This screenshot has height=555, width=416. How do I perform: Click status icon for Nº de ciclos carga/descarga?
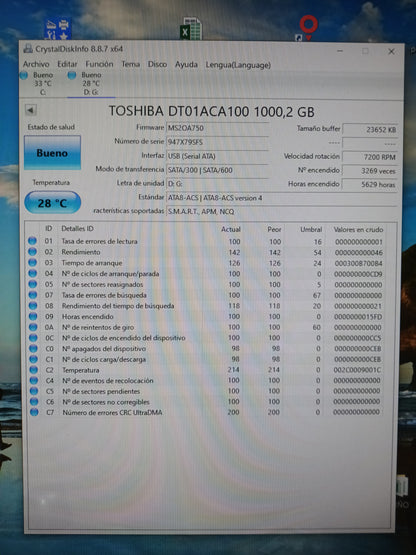click(34, 359)
